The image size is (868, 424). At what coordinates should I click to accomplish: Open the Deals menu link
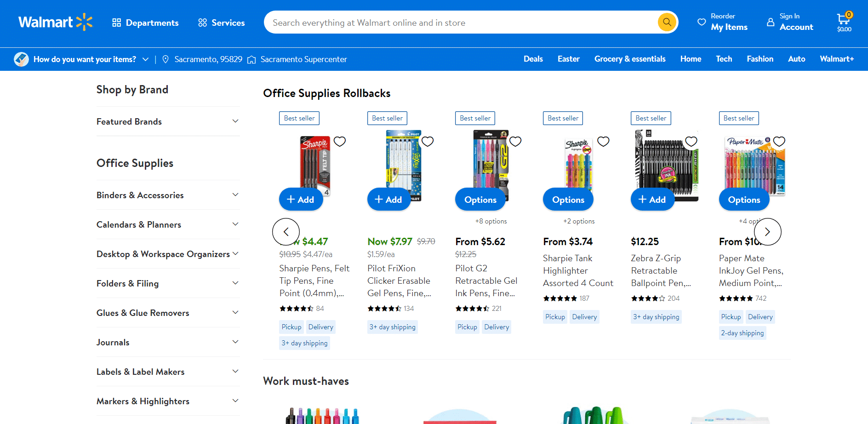(x=533, y=59)
